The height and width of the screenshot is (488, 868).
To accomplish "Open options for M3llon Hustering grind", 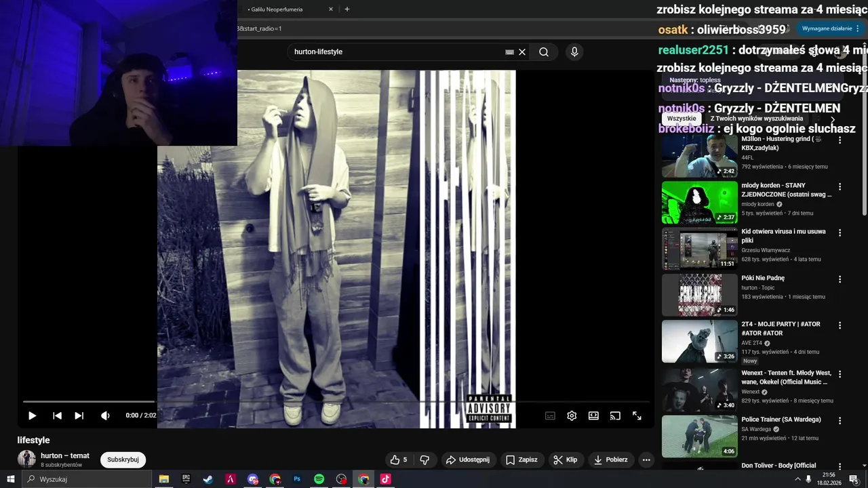I will pos(840,140).
